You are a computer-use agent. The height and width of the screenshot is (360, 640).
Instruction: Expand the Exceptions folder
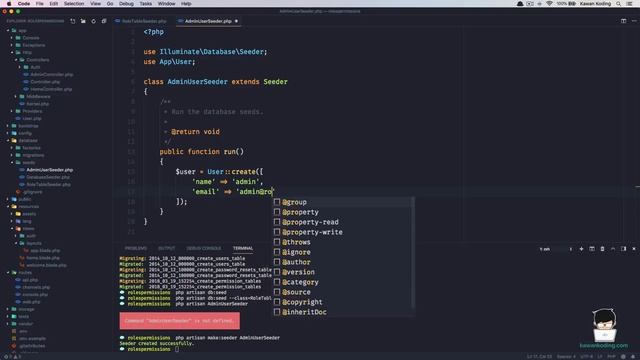pos(12,45)
